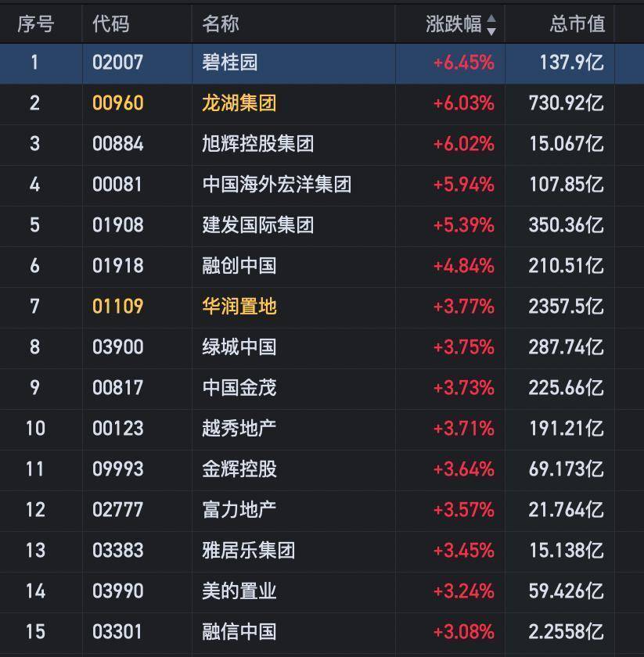The height and width of the screenshot is (657, 644).
Task: Open stock 碧桂园
Action: (x=229, y=63)
